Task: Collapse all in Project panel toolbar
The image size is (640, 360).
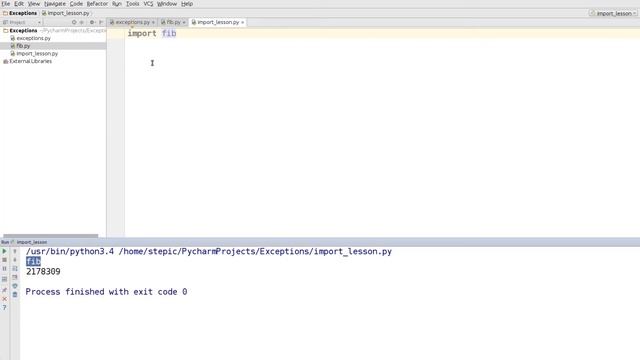Action: point(82,22)
